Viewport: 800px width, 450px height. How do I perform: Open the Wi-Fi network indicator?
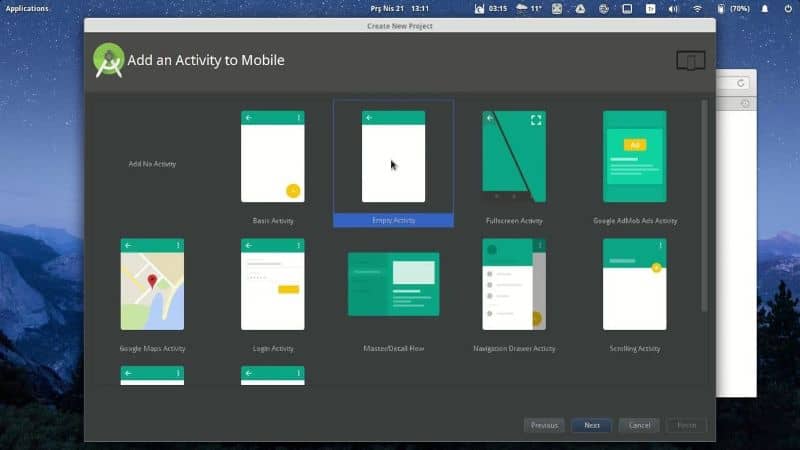[x=697, y=9]
